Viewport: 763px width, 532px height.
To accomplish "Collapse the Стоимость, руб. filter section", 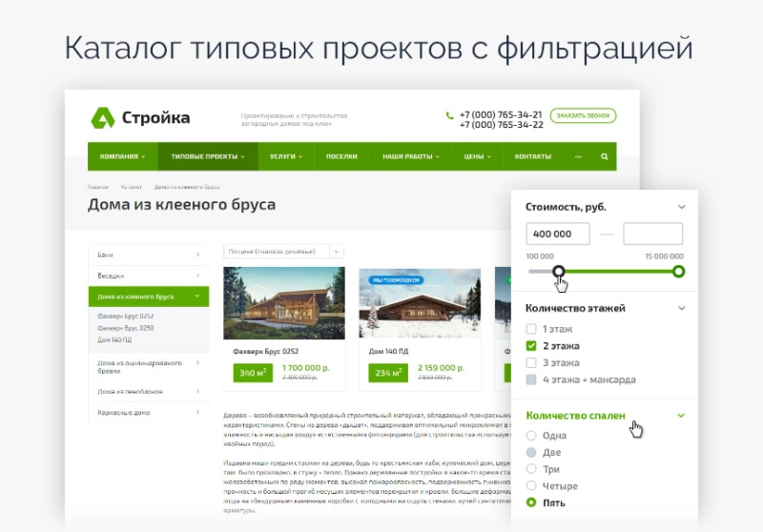I will pyautogui.click(x=681, y=207).
